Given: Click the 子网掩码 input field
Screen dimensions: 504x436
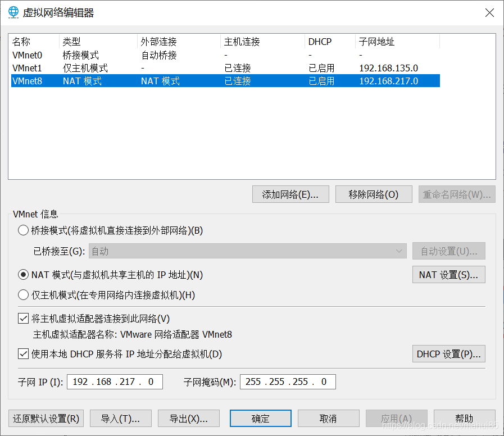Looking at the screenshot, I should (288, 381).
